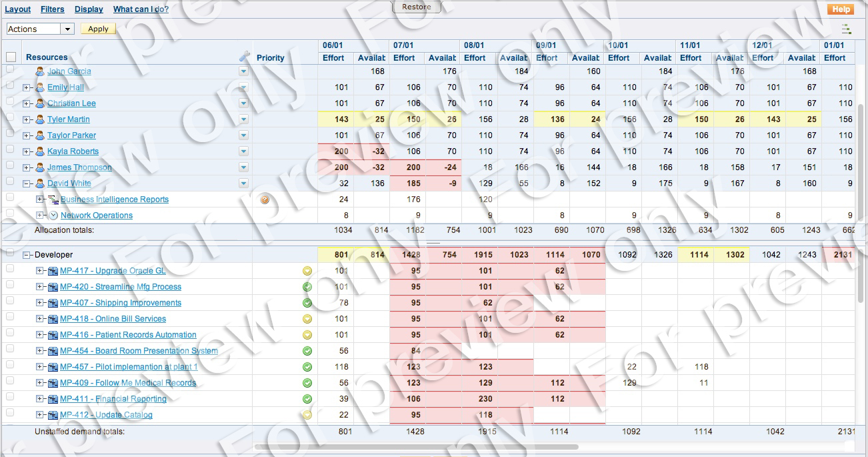This screenshot has height=457, width=868.
Task: Click the project icon beside MP-417
Action: [x=53, y=271]
